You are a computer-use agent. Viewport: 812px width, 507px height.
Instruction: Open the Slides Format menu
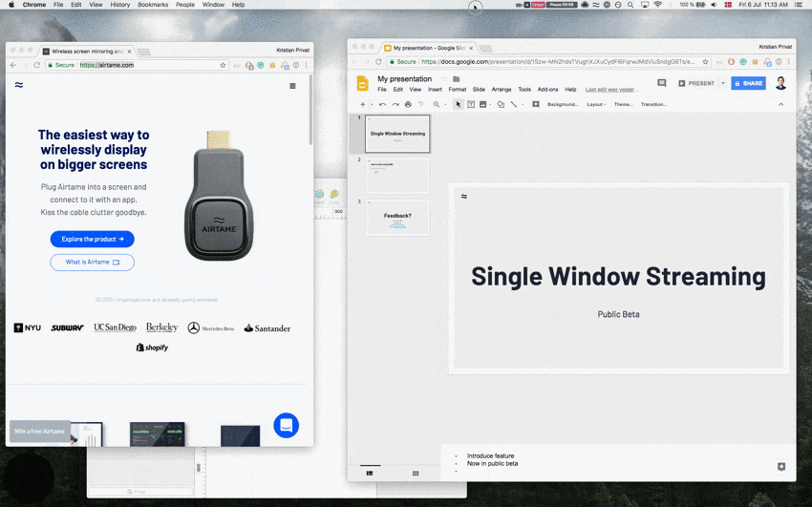[458, 90]
